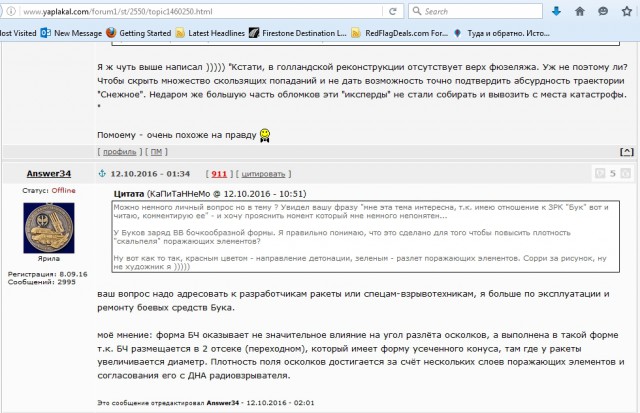Open the chat bubble toolbar icon
Image resolution: width=640 pixels, height=413 pixels.
[x=603, y=11]
